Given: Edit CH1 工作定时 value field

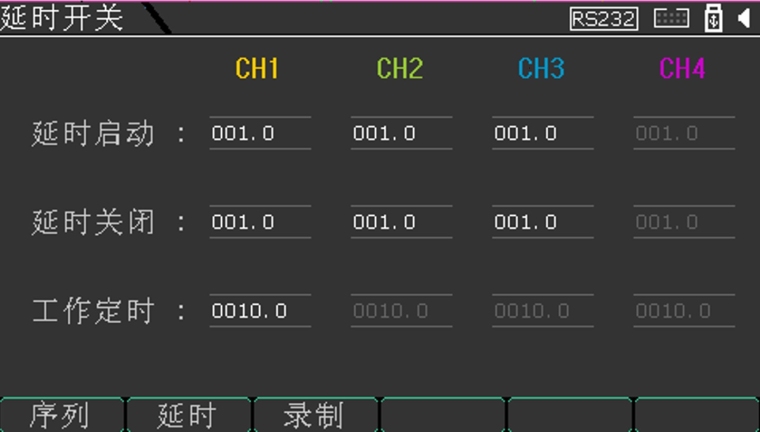Looking at the screenshot, I should 260,311.
